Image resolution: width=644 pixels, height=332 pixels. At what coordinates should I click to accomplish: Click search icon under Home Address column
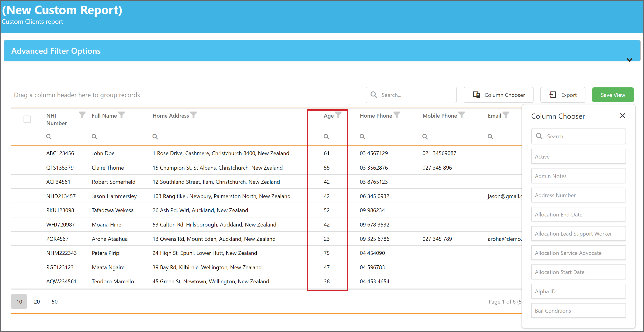click(x=155, y=137)
